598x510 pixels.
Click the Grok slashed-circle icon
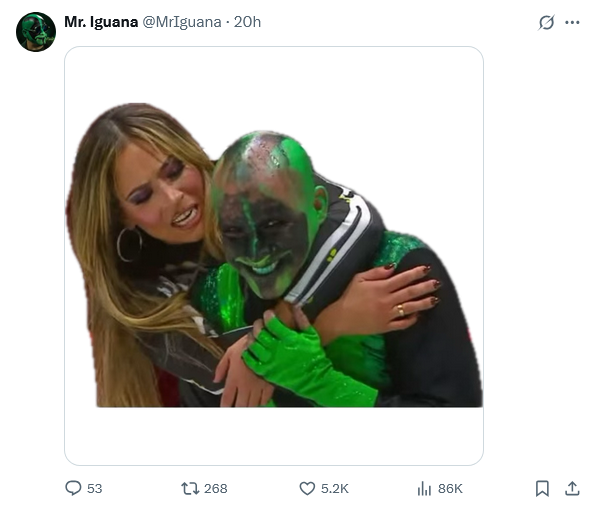546,22
